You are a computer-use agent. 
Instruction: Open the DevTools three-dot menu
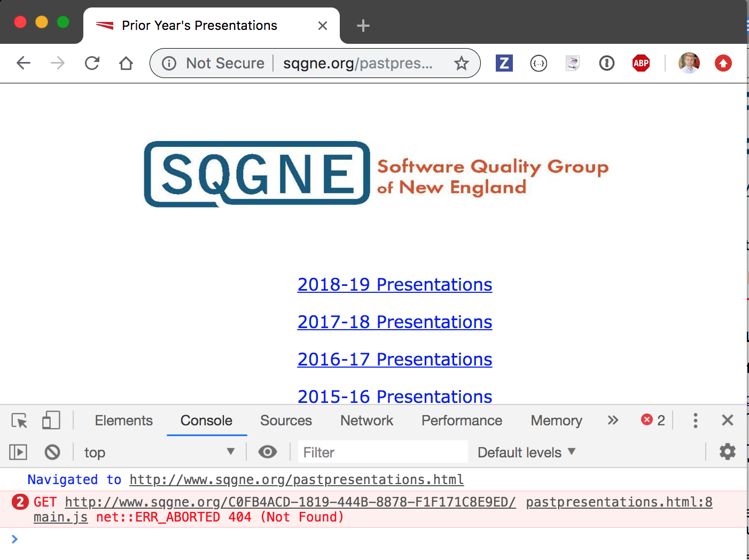tap(695, 421)
